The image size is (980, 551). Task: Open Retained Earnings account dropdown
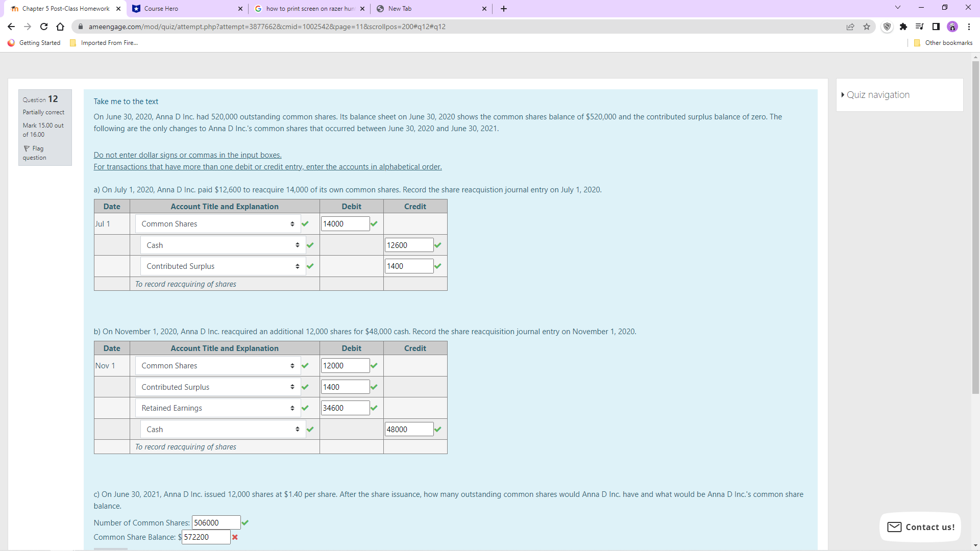[x=217, y=408]
